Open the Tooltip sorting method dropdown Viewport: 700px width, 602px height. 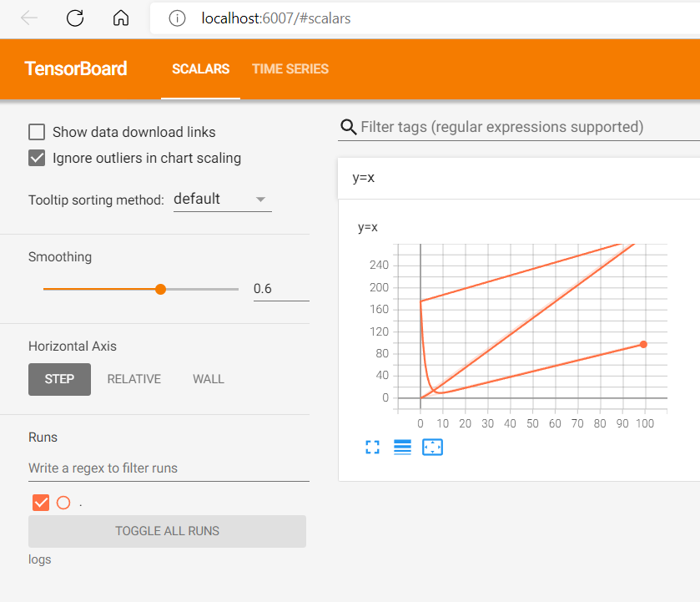pos(222,198)
